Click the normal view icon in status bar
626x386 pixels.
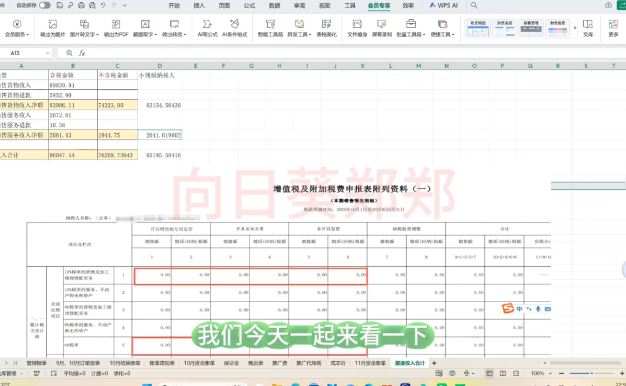[489, 373]
